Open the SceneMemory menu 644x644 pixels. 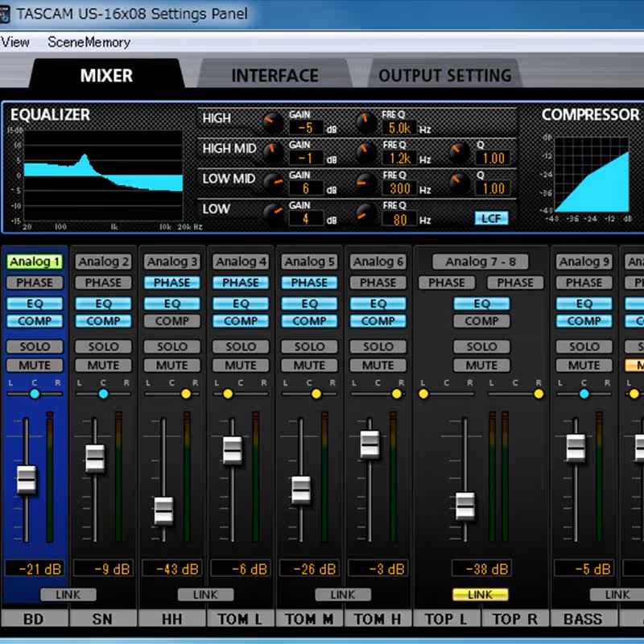click(x=89, y=42)
